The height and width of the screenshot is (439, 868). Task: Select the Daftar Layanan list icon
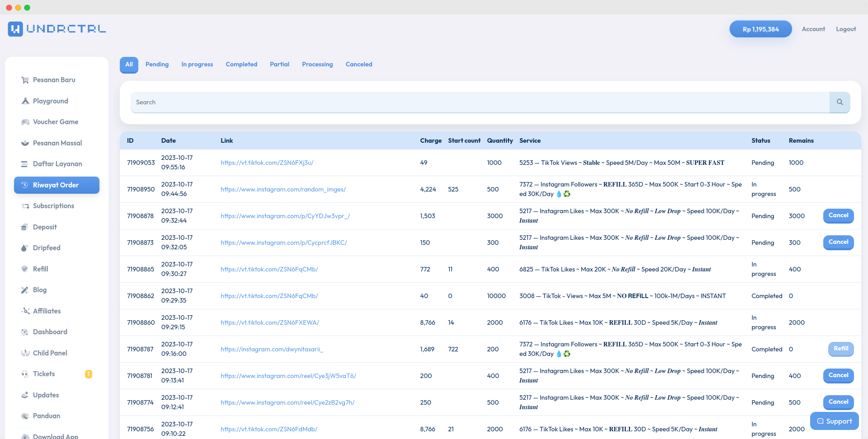(25, 164)
